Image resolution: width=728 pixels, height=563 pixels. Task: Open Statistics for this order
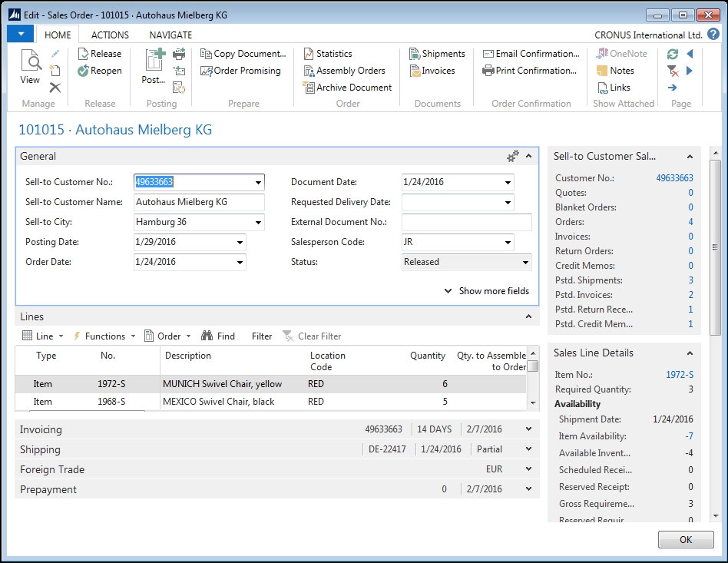pos(328,54)
